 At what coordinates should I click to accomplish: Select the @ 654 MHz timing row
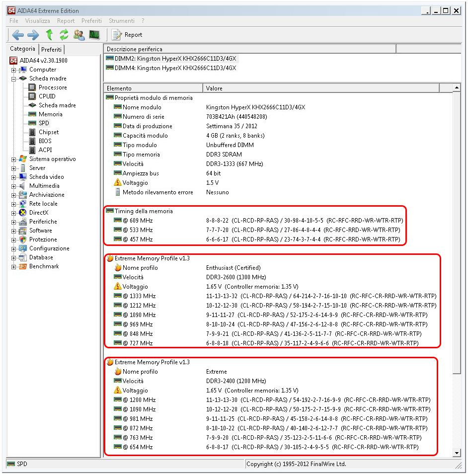(266, 447)
